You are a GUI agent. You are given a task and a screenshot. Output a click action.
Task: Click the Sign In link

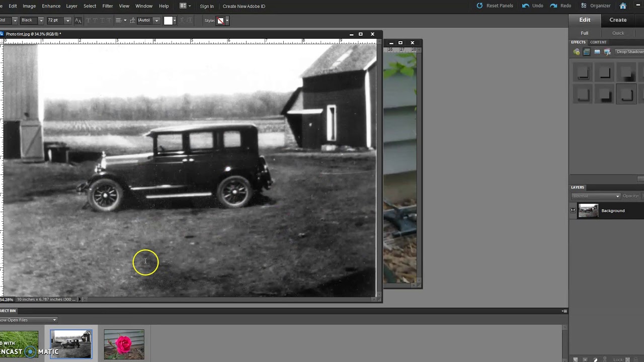[x=207, y=6]
